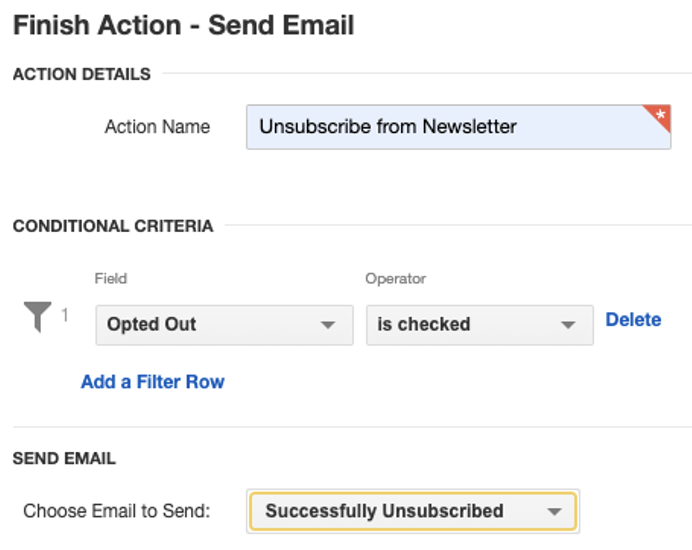Click the Finish Action - Send Email title
The height and width of the screenshot is (550, 692).
click(184, 25)
